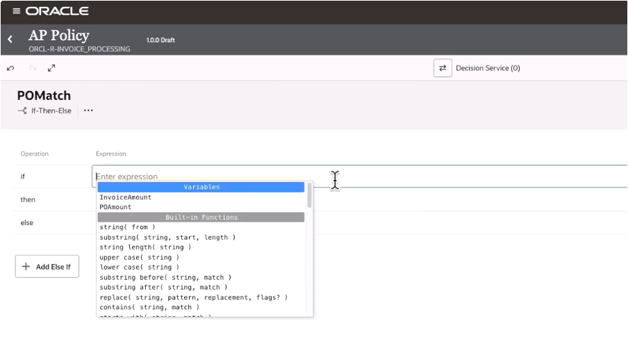The image size is (628, 364).
Task: Open the hamburger navigation menu
Action: 17,11
